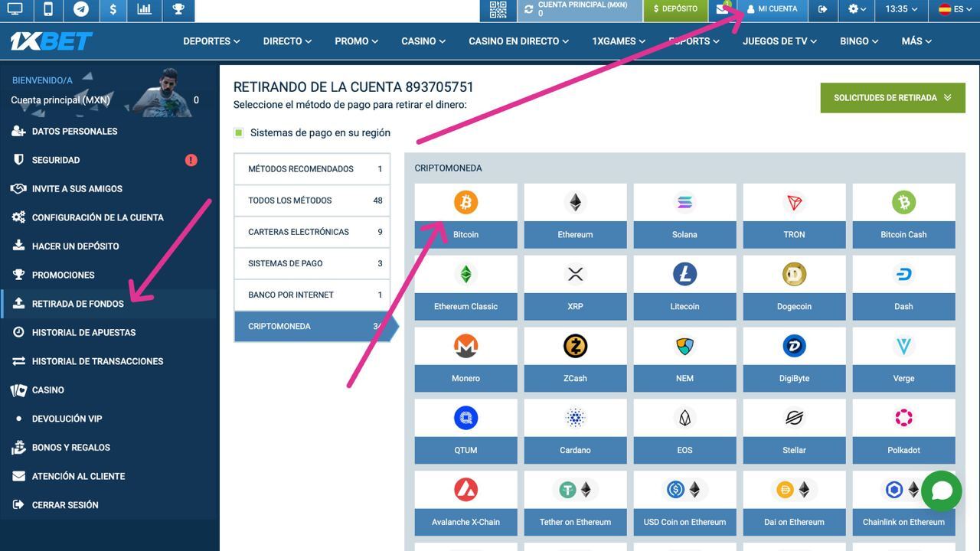Image resolution: width=980 pixels, height=551 pixels.
Task: Select the XRP payment method
Action: click(575, 288)
